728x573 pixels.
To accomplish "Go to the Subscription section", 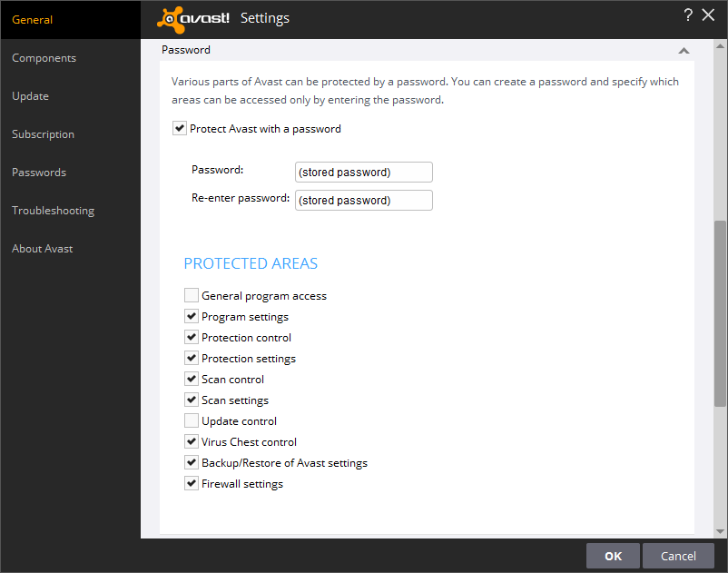I will tap(44, 134).
